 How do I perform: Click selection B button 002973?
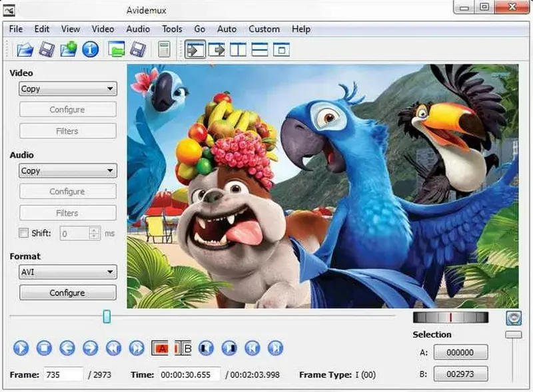tap(460, 374)
